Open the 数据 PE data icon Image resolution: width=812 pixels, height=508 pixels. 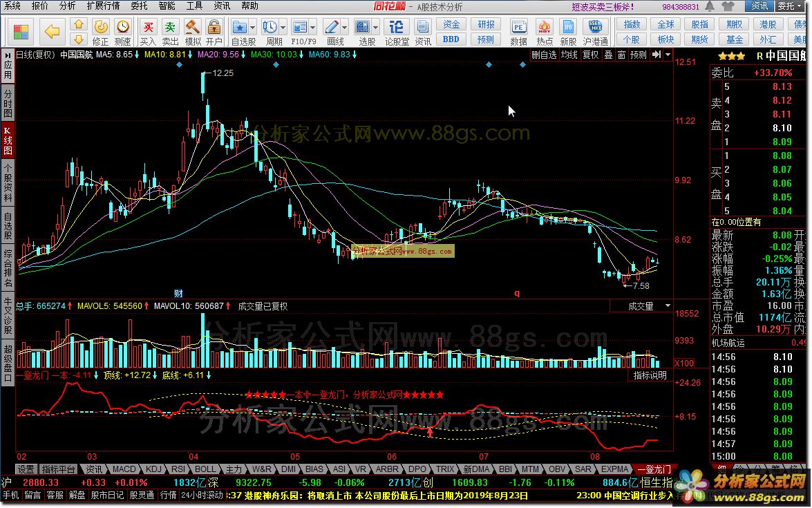click(518, 27)
